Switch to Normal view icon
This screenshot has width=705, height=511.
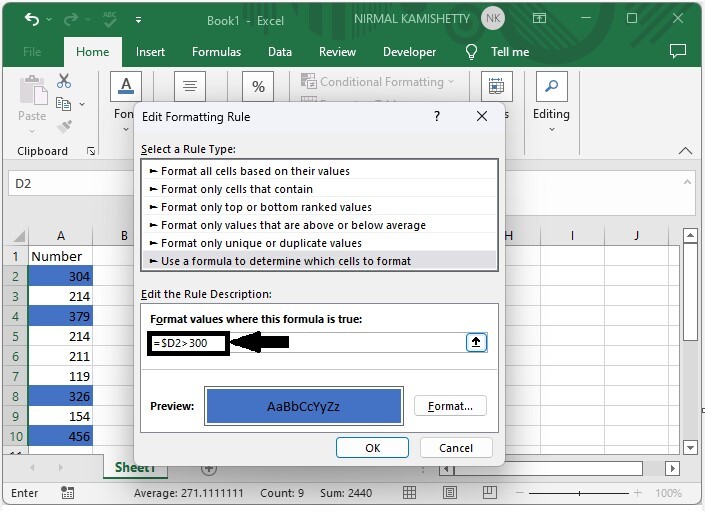pos(409,493)
